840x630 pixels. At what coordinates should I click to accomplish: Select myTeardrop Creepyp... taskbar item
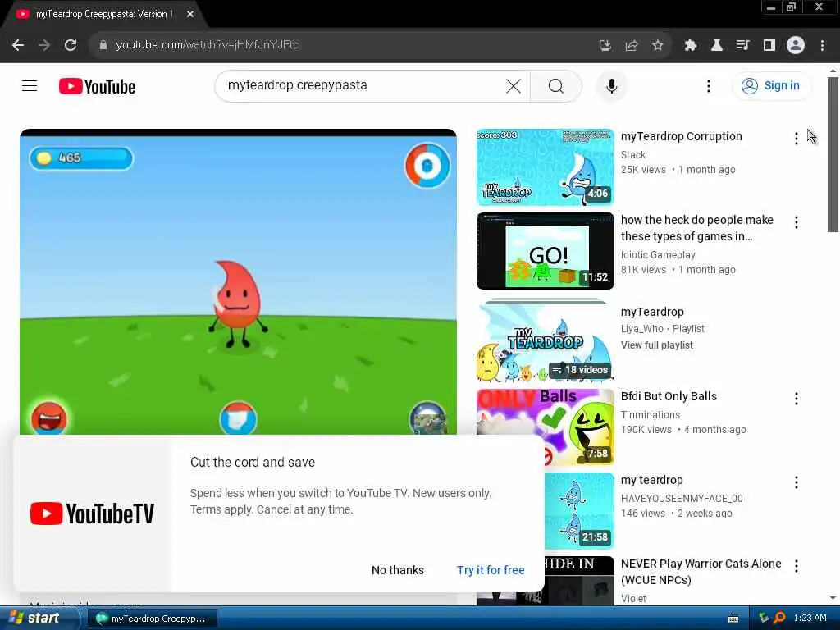[152, 619]
